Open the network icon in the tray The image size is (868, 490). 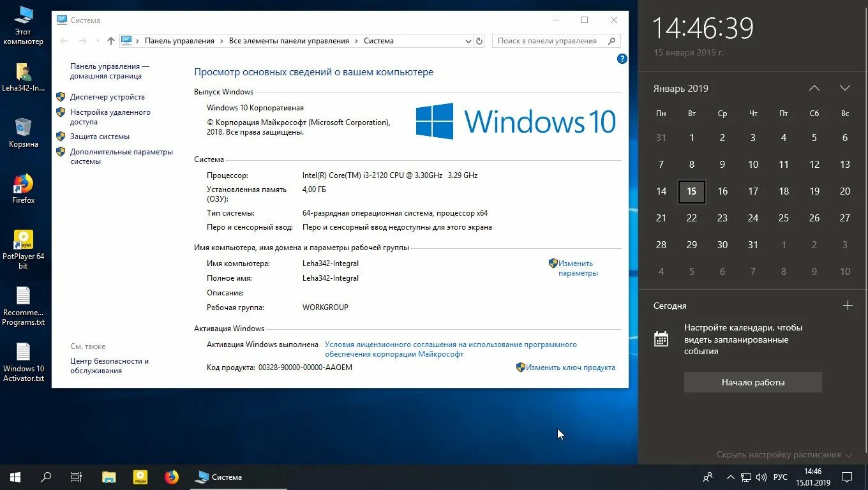(x=746, y=477)
